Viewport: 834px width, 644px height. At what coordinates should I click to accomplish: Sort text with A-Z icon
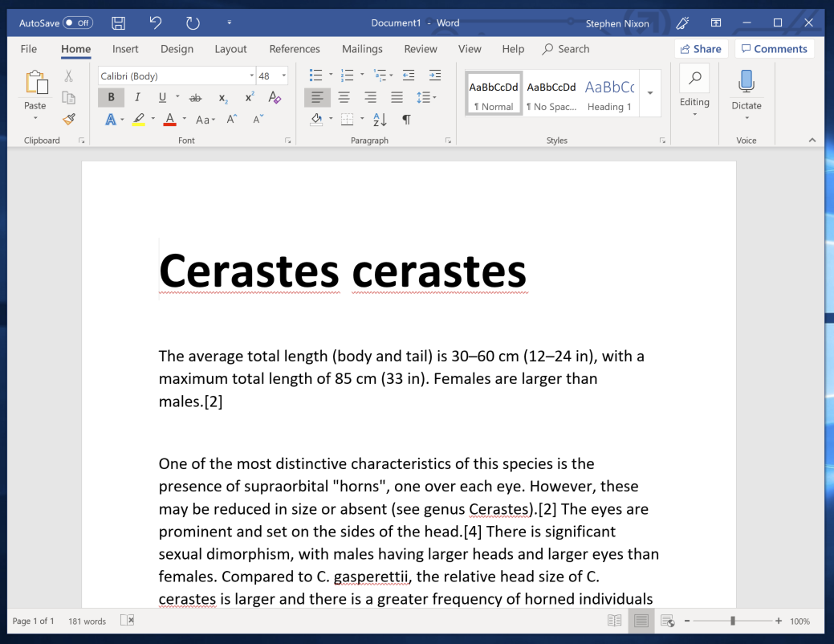380,120
